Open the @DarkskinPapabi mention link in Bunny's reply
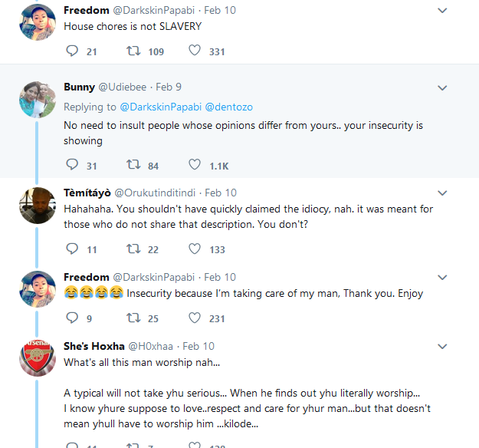479x448 pixels. click(159, 107)
